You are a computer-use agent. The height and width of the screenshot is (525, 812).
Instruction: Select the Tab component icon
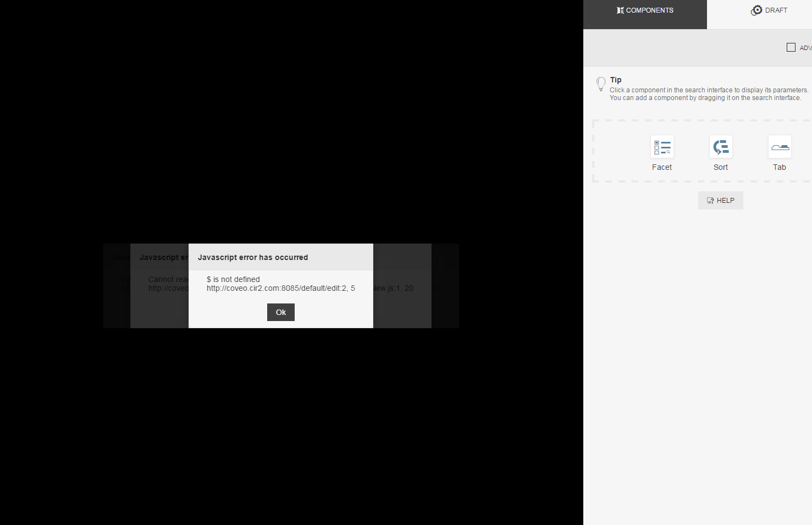click(x=780, y=147)
